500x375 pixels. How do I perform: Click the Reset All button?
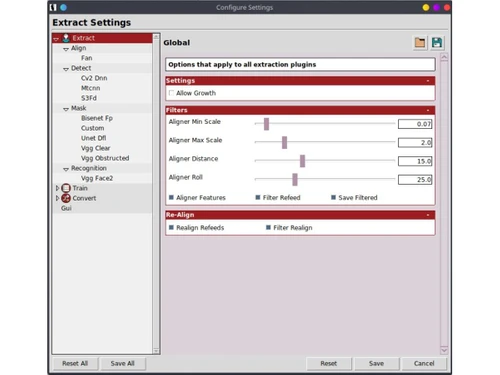[75, 363]
